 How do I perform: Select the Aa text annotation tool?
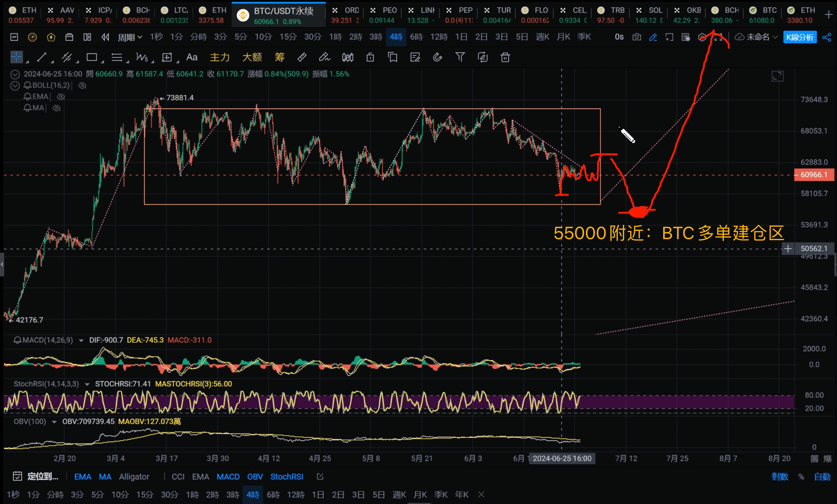pyautogui.click(x=192, y=57)
